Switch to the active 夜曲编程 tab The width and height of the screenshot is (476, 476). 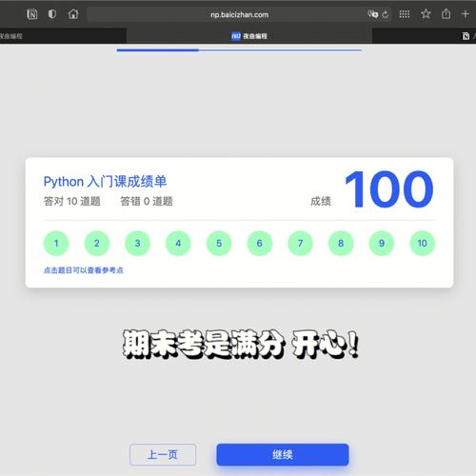pos(249,36)
